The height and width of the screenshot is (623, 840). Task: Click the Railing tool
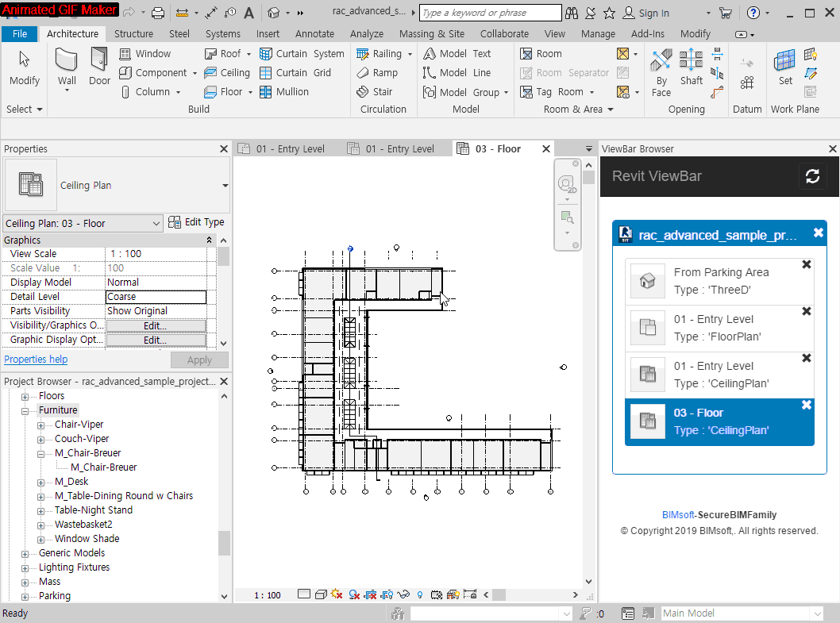click(x=383, y=53)
